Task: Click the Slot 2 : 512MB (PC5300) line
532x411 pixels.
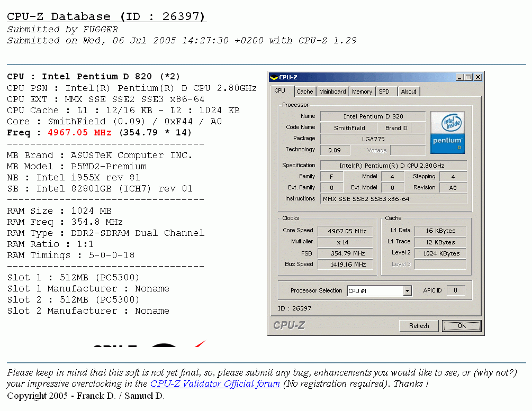Action: point(73,300)
